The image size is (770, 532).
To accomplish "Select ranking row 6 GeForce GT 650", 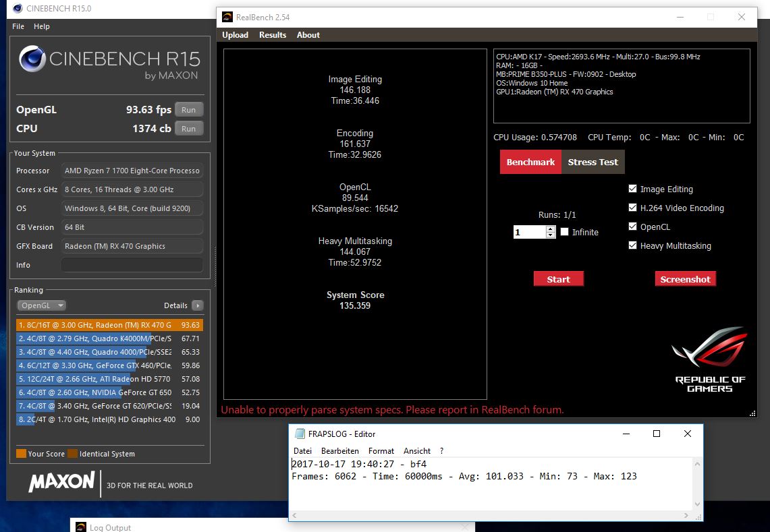I will pos(109,392).
